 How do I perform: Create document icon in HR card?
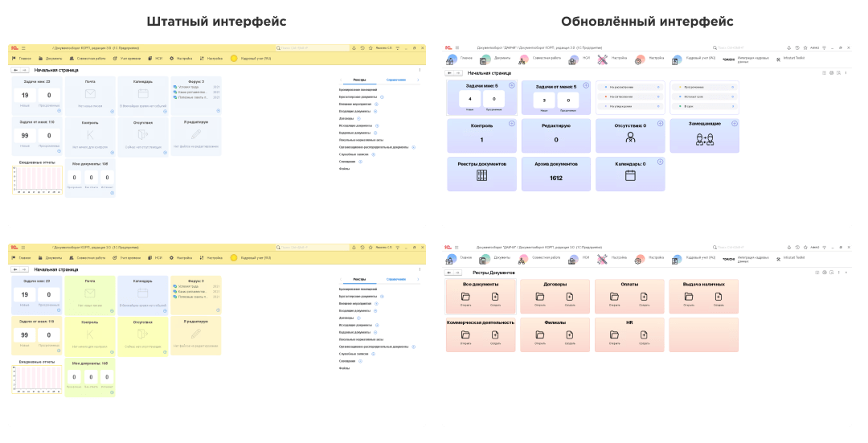644,335
